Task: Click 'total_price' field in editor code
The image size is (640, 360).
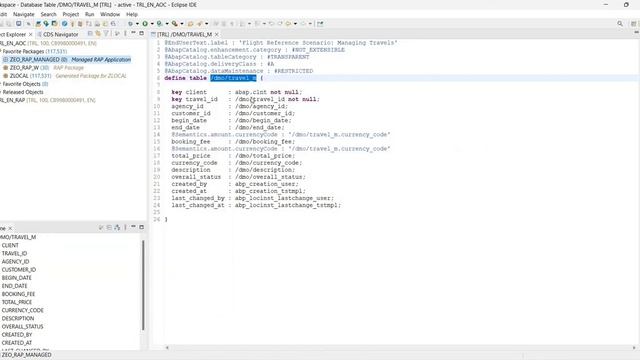Action: click(191, 156)
